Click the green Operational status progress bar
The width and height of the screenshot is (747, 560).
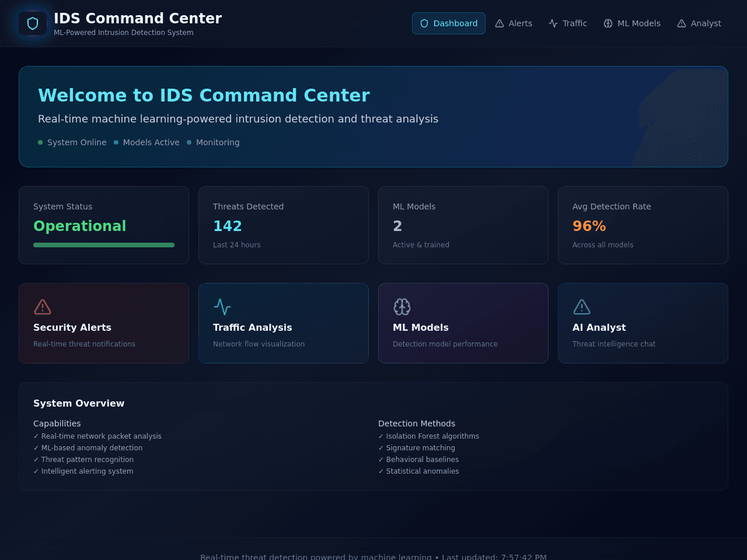pyautogui.click(x=104, y=245)
